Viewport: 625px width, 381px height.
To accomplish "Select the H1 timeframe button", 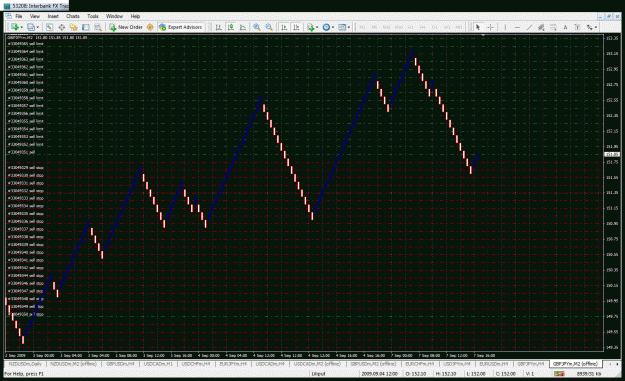I will click(411, 27).
